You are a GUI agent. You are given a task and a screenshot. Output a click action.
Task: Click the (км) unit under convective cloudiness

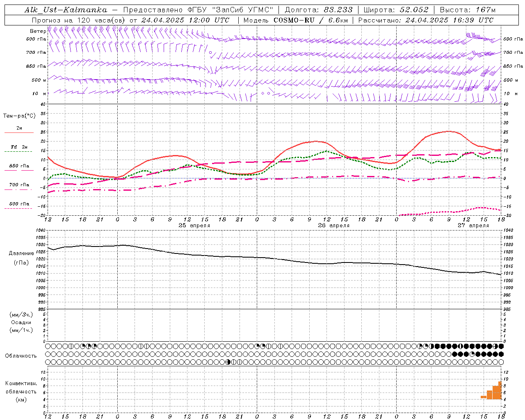[21, 399]
